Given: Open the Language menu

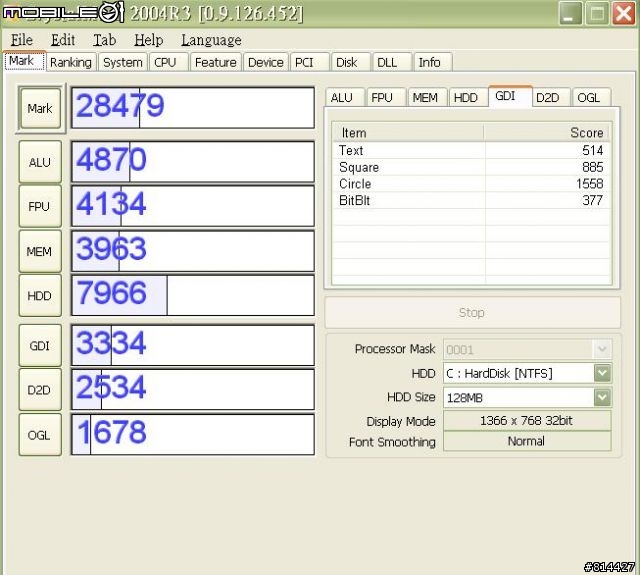Looking at the screenshot, I should tap(211, 40).
